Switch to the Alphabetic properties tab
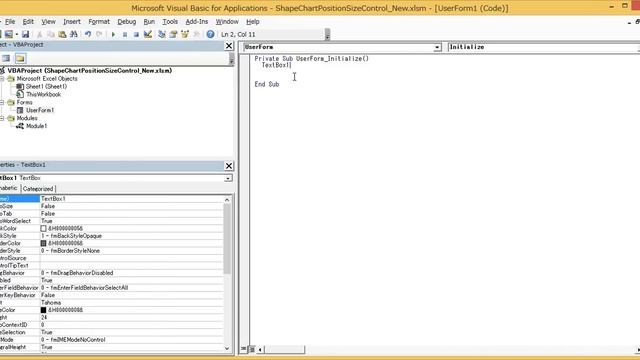Image resolution: width=640 pixels, height=360 pixels. point(9,188)
